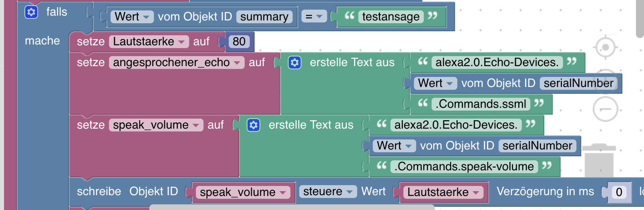Zoom out using the minus circle icon
The image size is (644, 210).
click(x=605, y=109)
